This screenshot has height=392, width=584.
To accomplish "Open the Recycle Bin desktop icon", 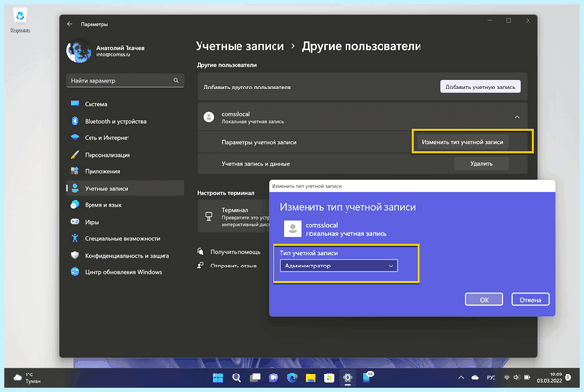I will click(x=19, y=20).
